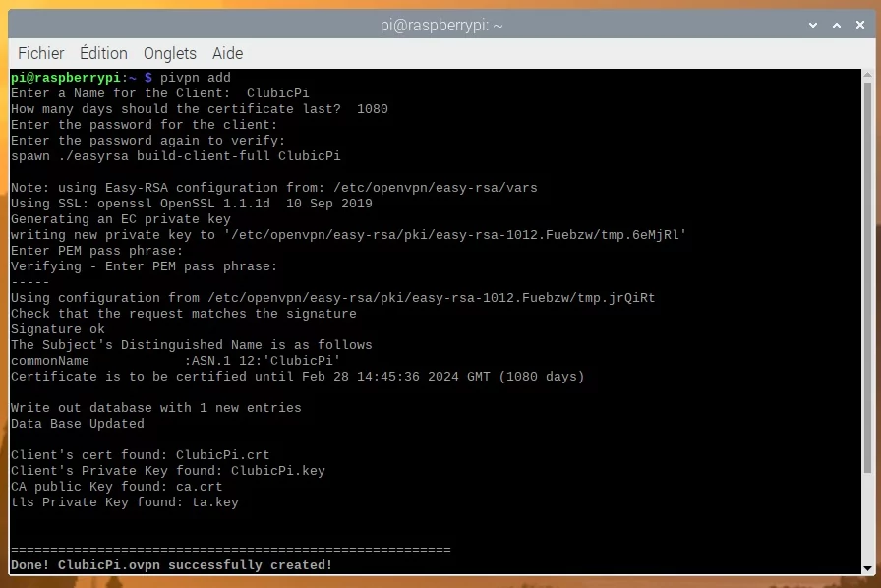Click the 'Signature ok' text
Screen dimensions: 881x588
point(58,329)
